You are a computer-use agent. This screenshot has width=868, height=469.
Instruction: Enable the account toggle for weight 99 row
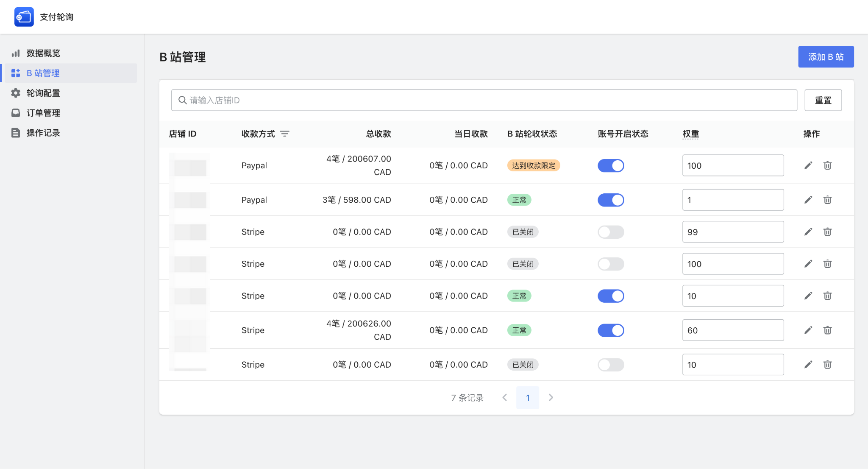(x=611, y=232)
